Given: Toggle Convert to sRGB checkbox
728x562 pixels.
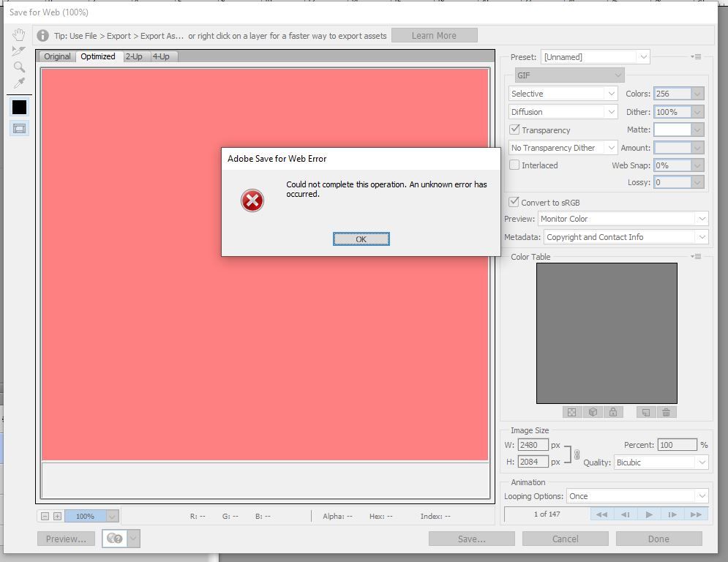Looking at the screenshot, I should pos(514,201).
